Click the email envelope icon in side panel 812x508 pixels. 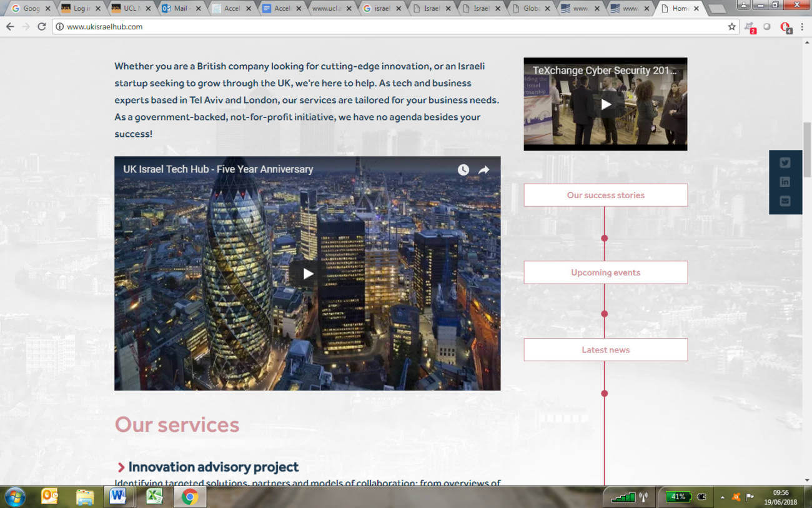click(x=785, y=201)
